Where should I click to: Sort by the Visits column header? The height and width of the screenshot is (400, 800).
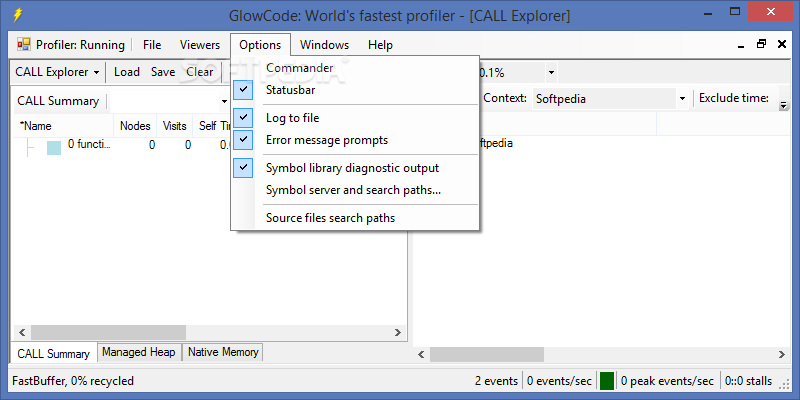175,126
